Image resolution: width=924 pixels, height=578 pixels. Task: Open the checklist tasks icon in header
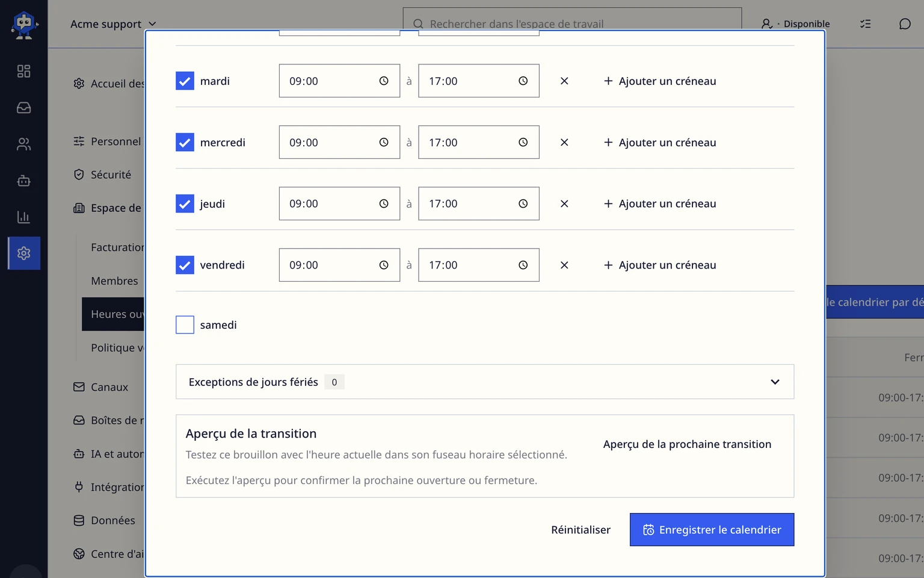[x=866, y=24]
